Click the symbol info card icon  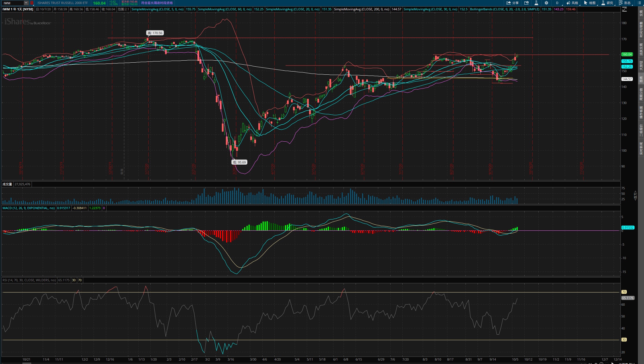[x=526, y=3]
